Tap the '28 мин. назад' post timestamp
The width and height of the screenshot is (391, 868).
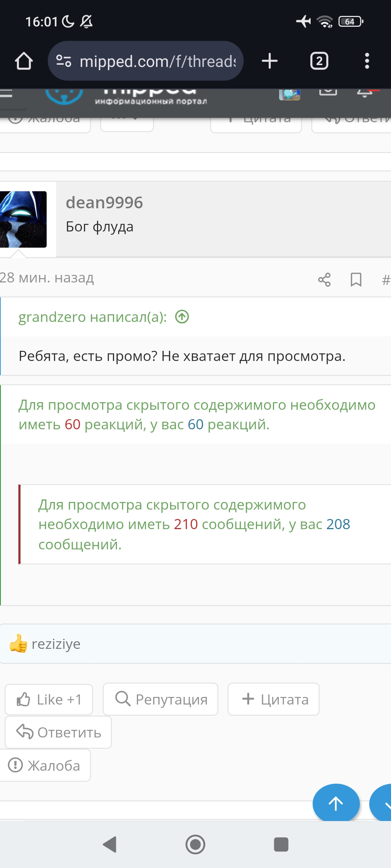47,278
